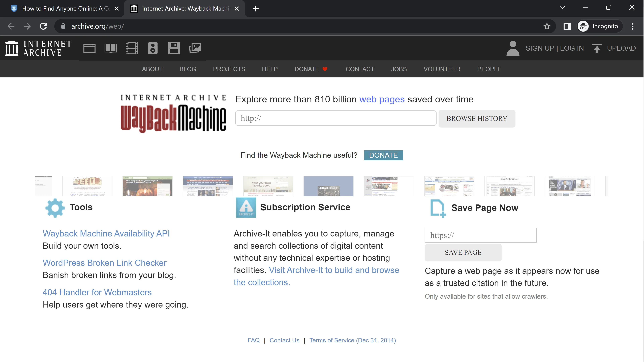The image size is (644, 362).
Task: Click the Upload arrow icon
Action: (x=597, y=48)
